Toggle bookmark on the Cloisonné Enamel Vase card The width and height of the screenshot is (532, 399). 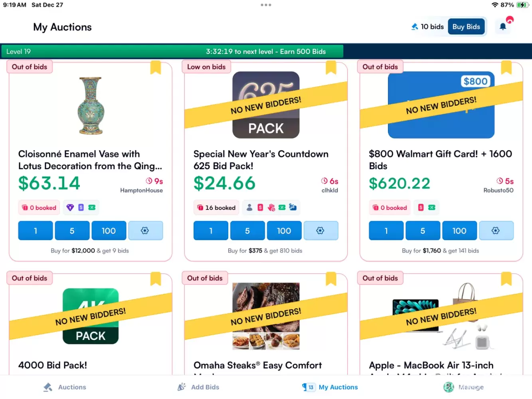click(156, 67)
